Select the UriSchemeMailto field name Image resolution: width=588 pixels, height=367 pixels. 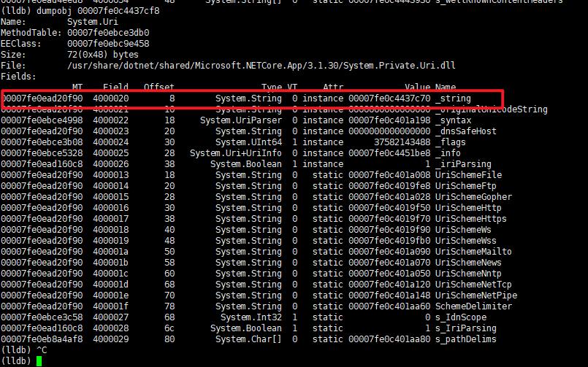pyautogui.click(x=473, y=252)
